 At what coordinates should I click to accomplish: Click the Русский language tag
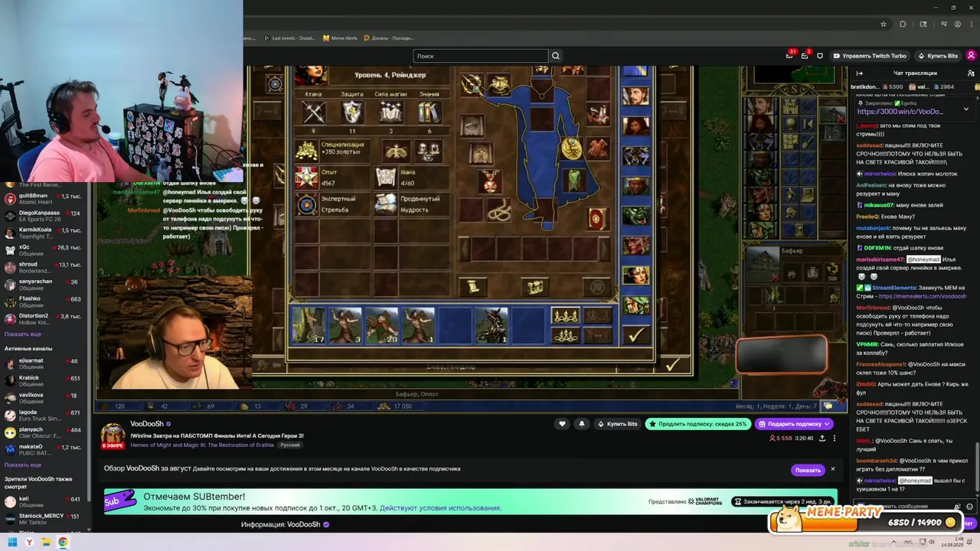(290, 445)
